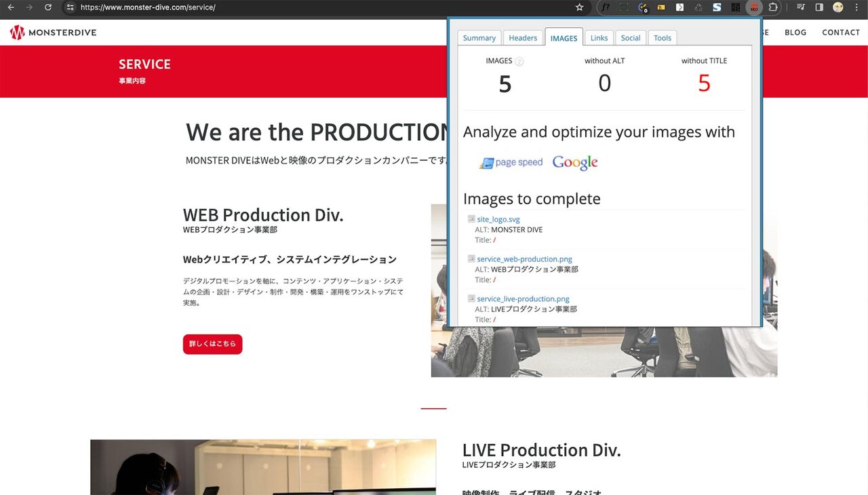This screenshot has width=868, height=495.
Task: Click the file icon beside site_logo.svg
Action: (x=471, y=219)
